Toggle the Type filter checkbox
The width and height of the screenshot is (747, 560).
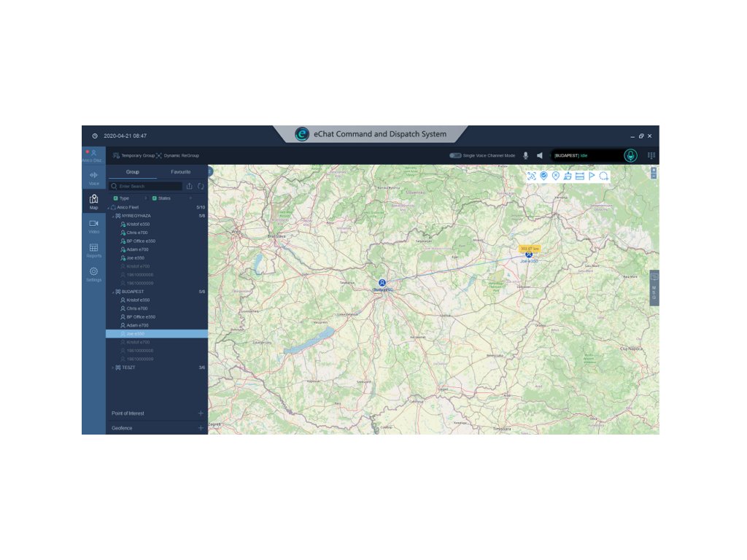click(115, 198)
